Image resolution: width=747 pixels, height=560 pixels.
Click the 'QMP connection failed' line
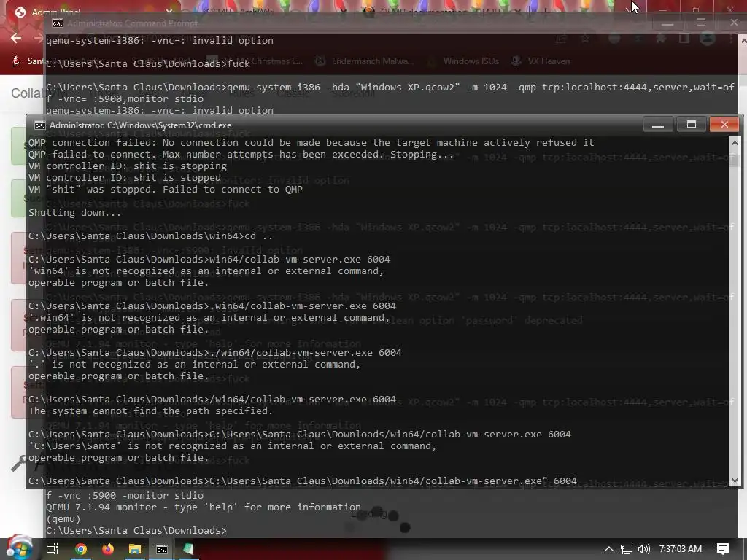click(311, 142)
